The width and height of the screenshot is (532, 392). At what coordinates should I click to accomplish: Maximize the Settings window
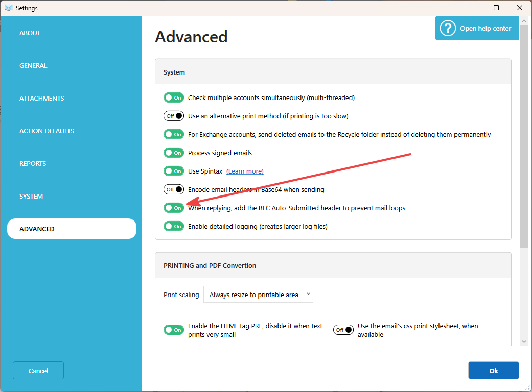pos(496,8)
